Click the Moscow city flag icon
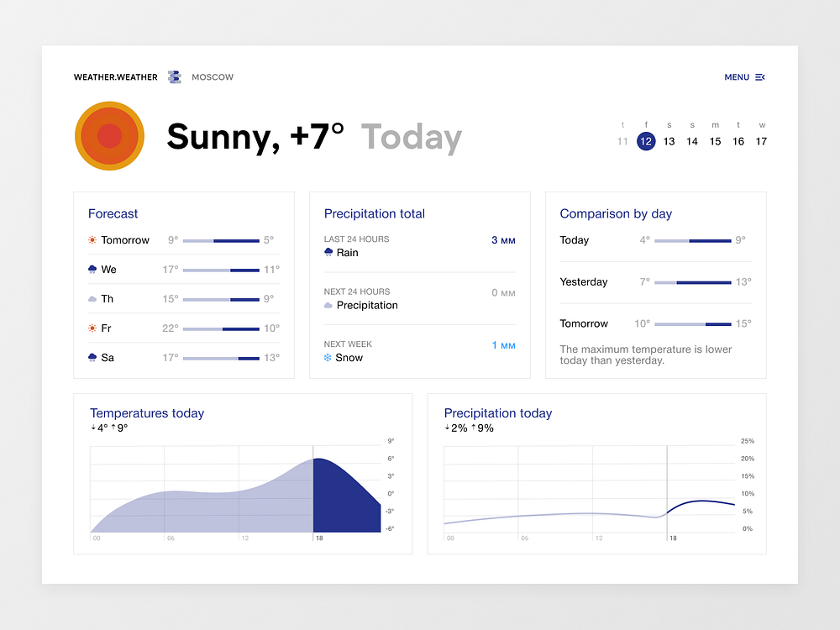Screen dimensions: 840x630 click(x=174, y=76)
